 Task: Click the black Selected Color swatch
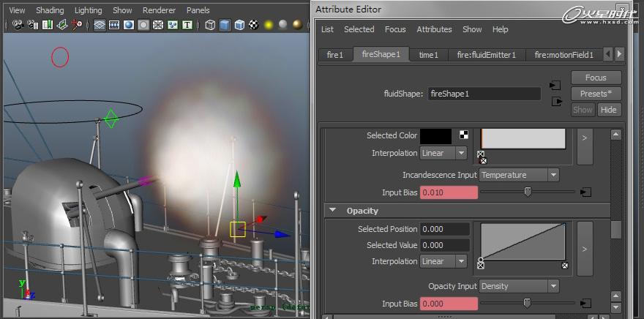click(x=435, y=136)
